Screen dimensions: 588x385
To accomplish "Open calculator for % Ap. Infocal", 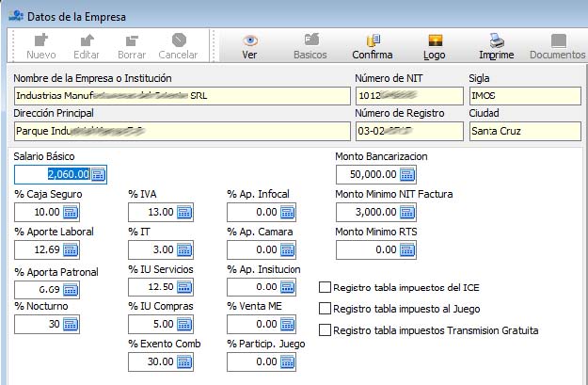I will coord(287,213).
